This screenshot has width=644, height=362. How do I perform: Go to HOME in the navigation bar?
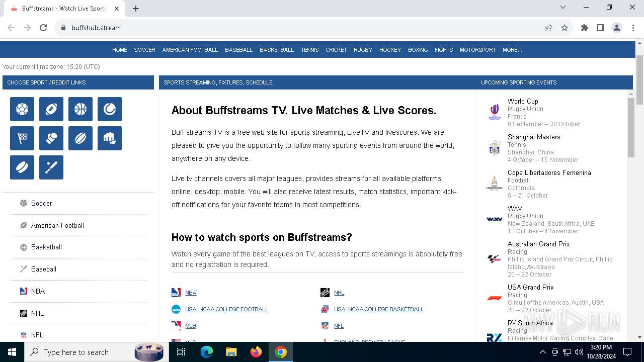[x=120, y=50]
